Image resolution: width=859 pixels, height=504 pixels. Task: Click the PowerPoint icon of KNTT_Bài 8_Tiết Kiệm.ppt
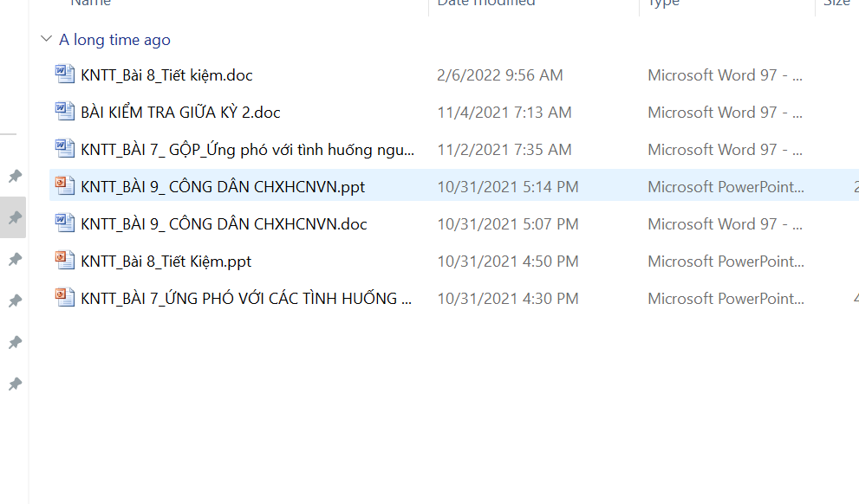[65, 260]
